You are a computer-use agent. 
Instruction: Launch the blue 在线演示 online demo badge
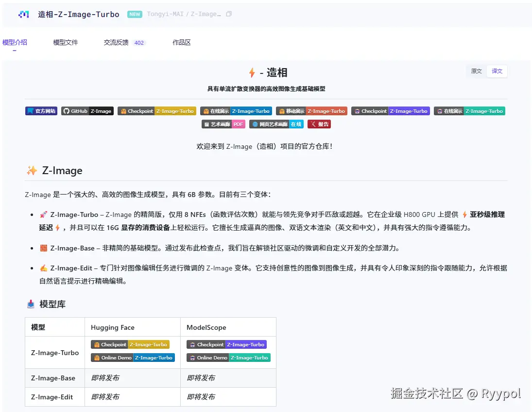[x=236, y=110]
